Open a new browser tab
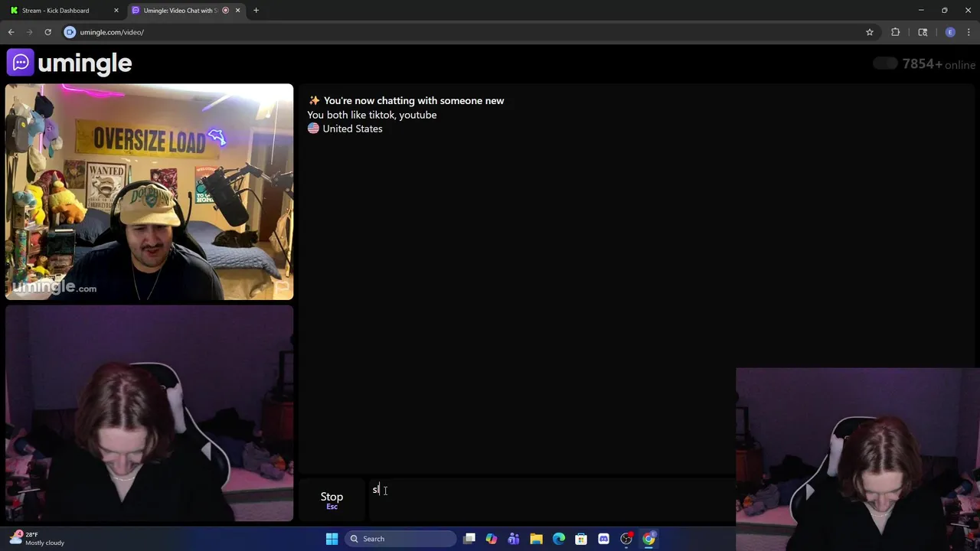Screen dimensions: 980x551 (256, 11)
